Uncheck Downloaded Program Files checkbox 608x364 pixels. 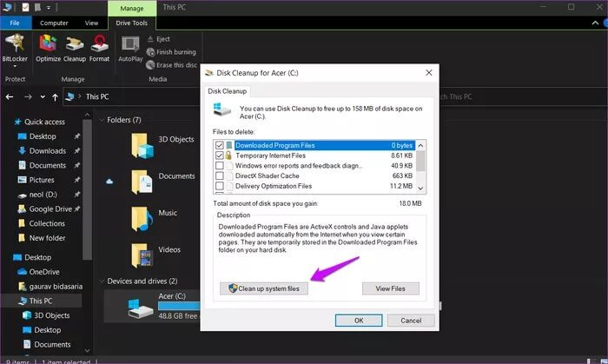(220, 145)
